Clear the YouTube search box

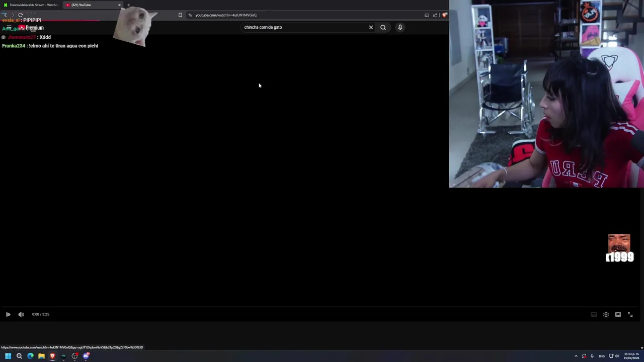point(371,27)
